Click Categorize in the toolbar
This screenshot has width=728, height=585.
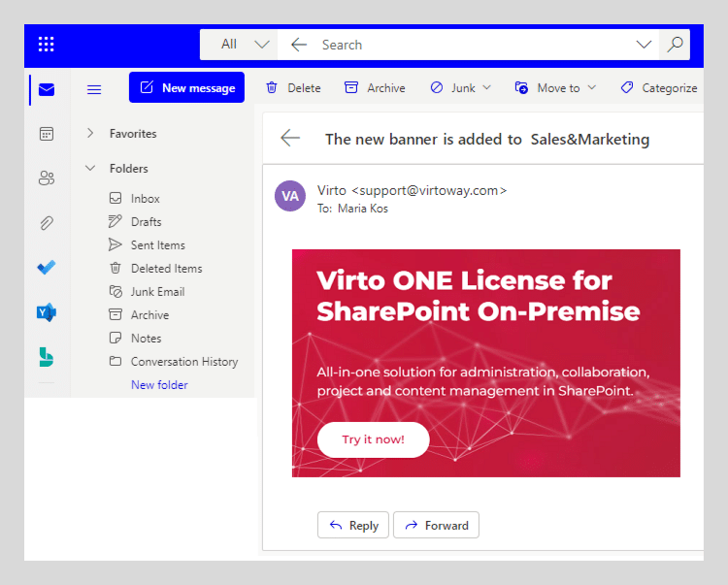659,87
